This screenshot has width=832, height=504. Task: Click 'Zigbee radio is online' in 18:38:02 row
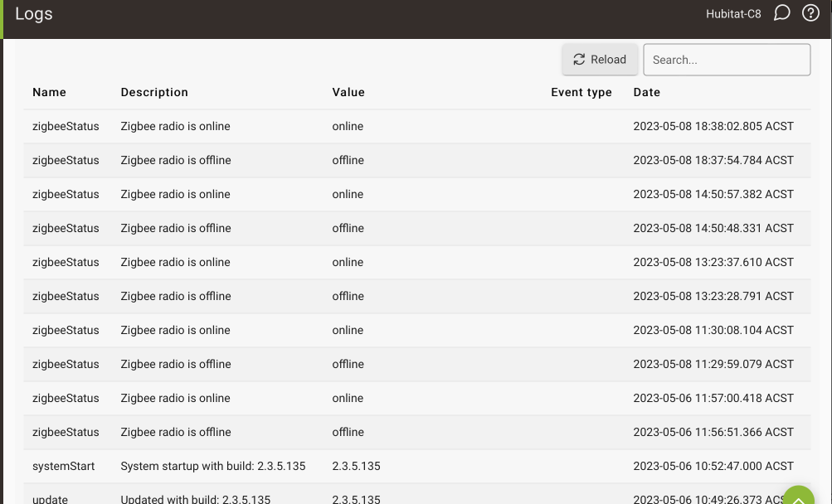coord(175,126)
